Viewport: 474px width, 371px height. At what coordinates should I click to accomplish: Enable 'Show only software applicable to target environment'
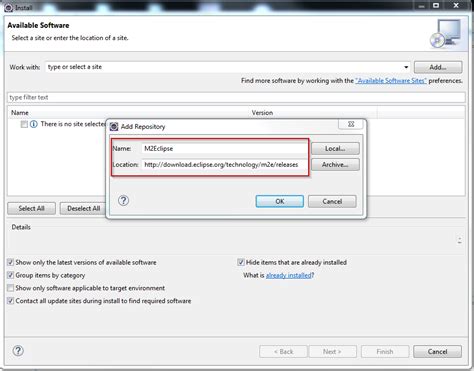coord(10,288)
